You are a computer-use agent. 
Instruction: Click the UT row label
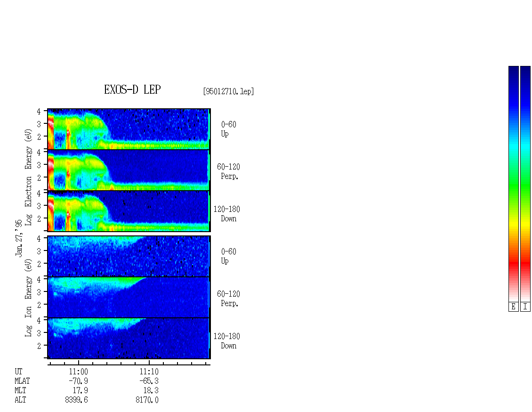18,372
